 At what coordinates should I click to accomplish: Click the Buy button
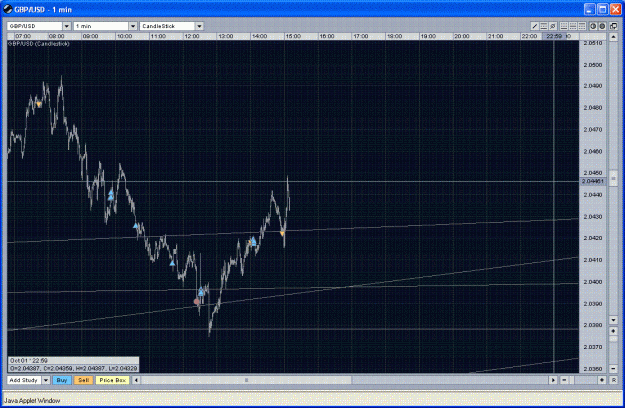[61, 380]
